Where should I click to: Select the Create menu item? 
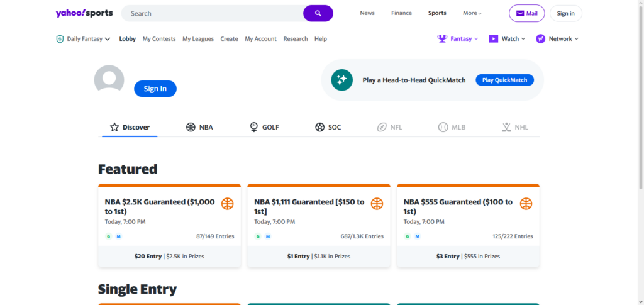(x=229, y=39)
